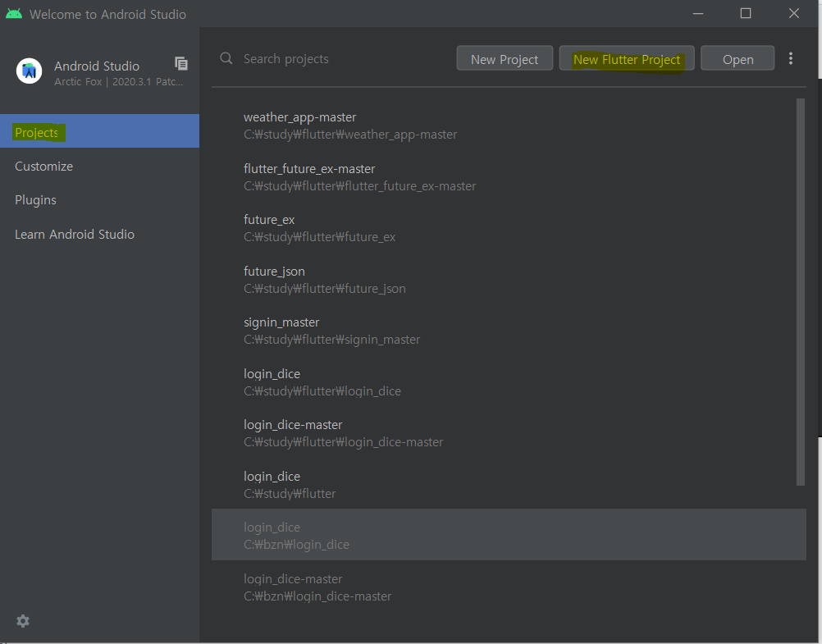
Task: Click the Android head title bar icon
Action: click(14, 14)
